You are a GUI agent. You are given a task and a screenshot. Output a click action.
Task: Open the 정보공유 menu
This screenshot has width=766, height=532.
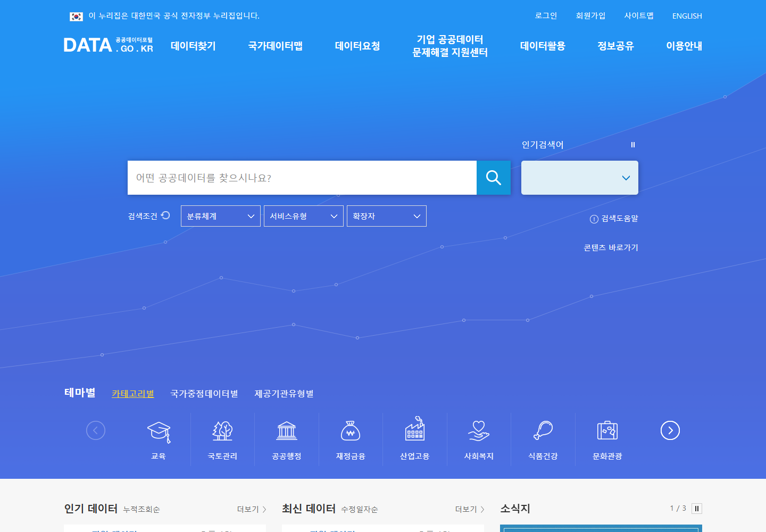(615, 46)
